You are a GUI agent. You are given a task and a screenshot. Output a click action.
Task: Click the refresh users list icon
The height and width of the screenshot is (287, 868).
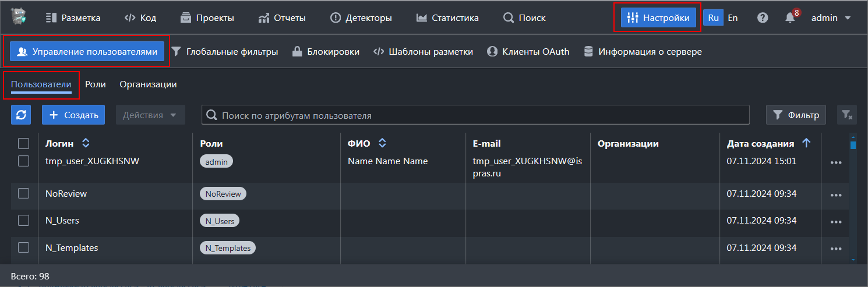click(21, 115)
